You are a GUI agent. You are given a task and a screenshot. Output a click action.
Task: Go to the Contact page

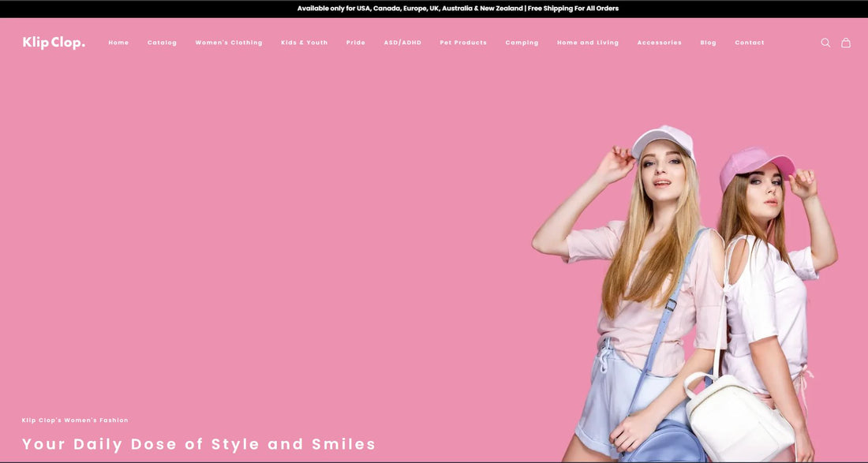749,43
